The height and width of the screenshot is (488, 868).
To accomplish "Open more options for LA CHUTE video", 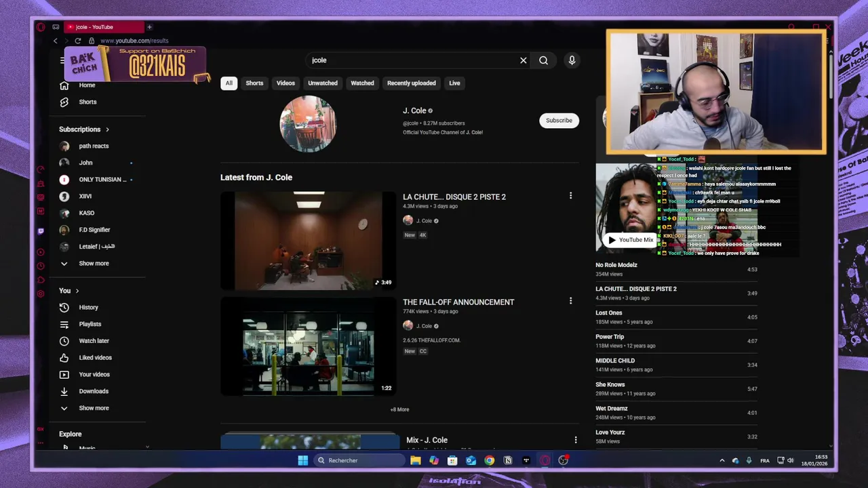I will tap(570, 196).
